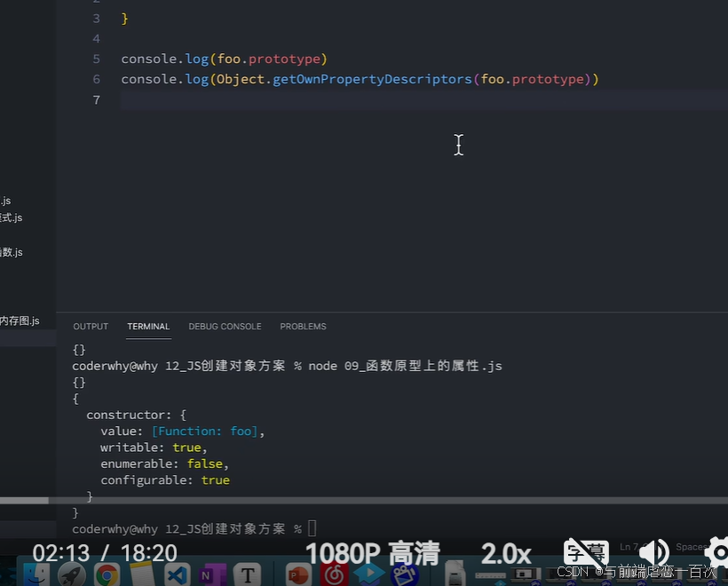The width and height of the screenshot is (728, 586).
Task: Open Launchpad rocket icon in dock
Action: tap(72, 574)
